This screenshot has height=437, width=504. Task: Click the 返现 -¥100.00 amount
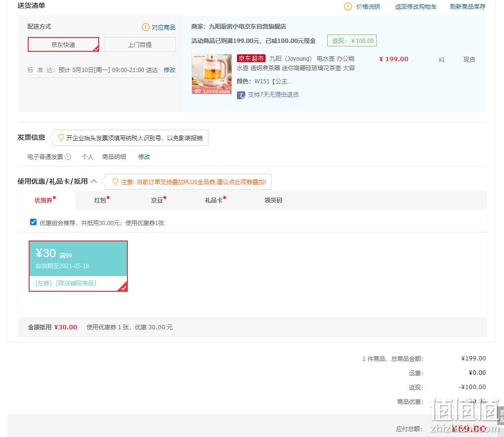[472, 387]
